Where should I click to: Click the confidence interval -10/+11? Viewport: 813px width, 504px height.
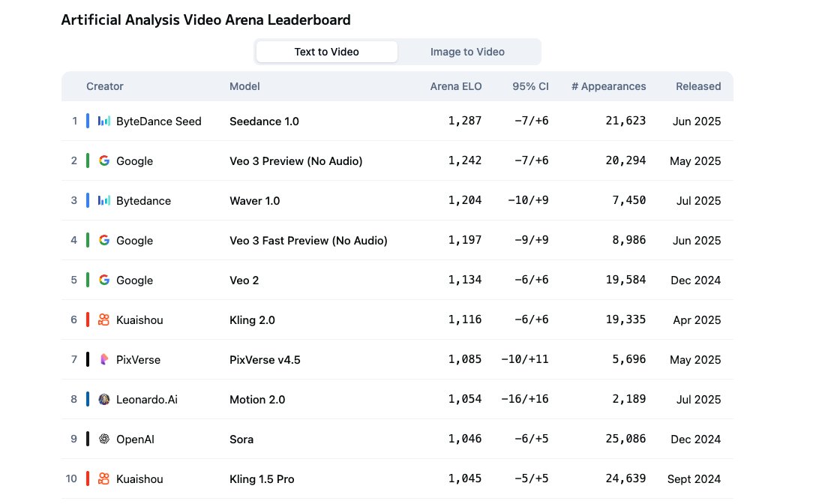[525, 359]
